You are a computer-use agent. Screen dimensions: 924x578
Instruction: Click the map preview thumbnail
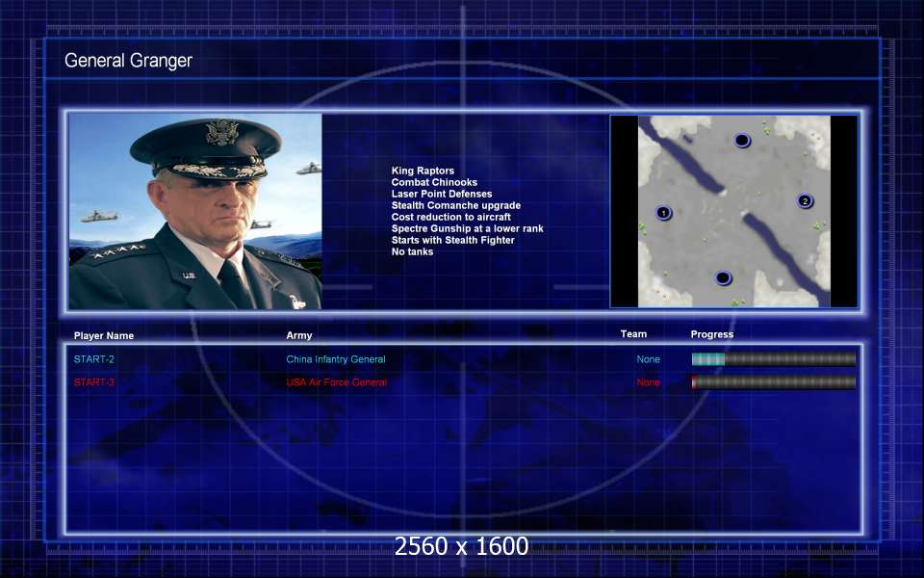(733, 211)
